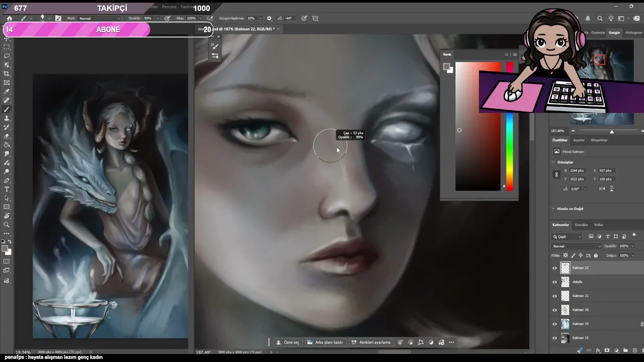Click the Özne seç button
The image size is (644, 362).
coord(288,342)
